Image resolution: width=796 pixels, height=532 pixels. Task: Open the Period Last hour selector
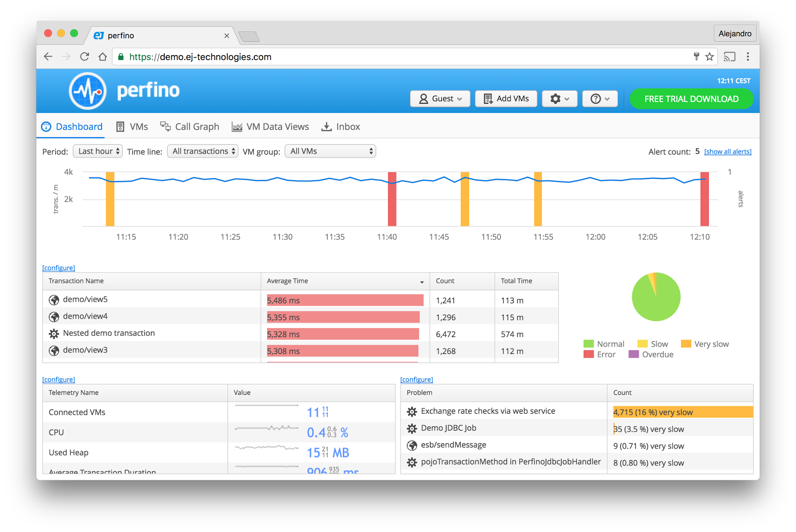pos(98,151)
